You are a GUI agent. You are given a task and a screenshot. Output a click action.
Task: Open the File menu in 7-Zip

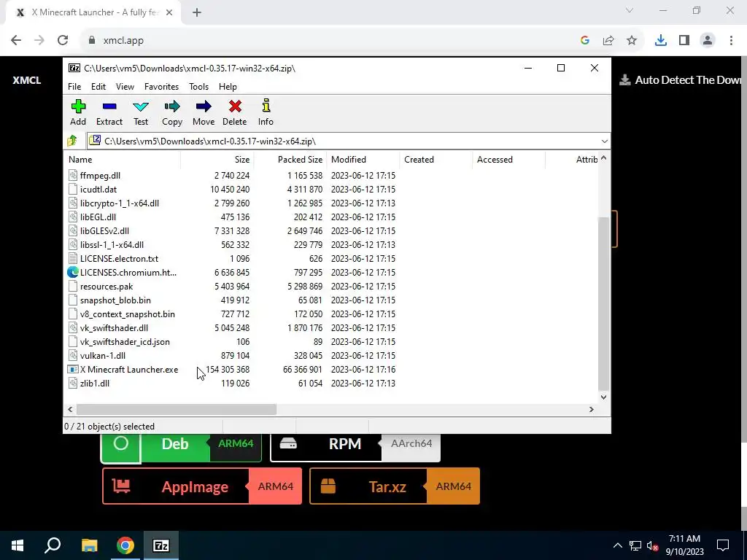74,87
